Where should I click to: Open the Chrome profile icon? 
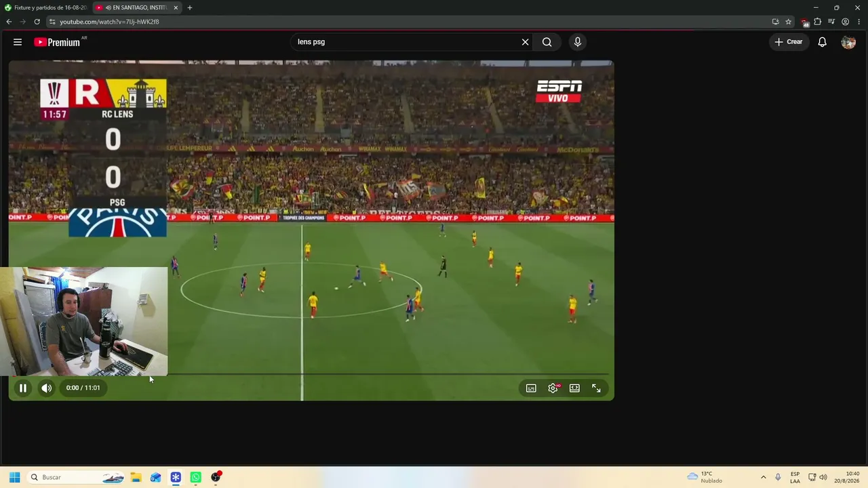tap(846, 22)
